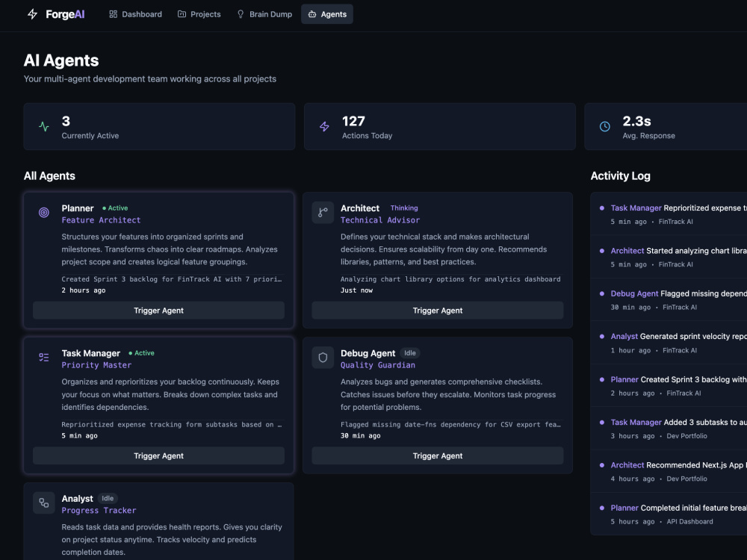Click the Currently Active pulse icon
Viewport: 747px width, 560px height.
click(x=44, y=127)
